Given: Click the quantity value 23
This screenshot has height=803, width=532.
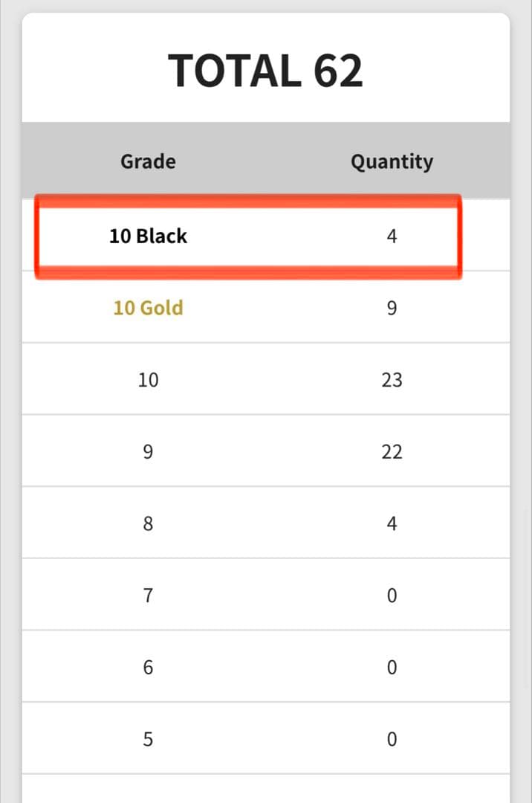Looking at the screenshot, I should point(392,380).
